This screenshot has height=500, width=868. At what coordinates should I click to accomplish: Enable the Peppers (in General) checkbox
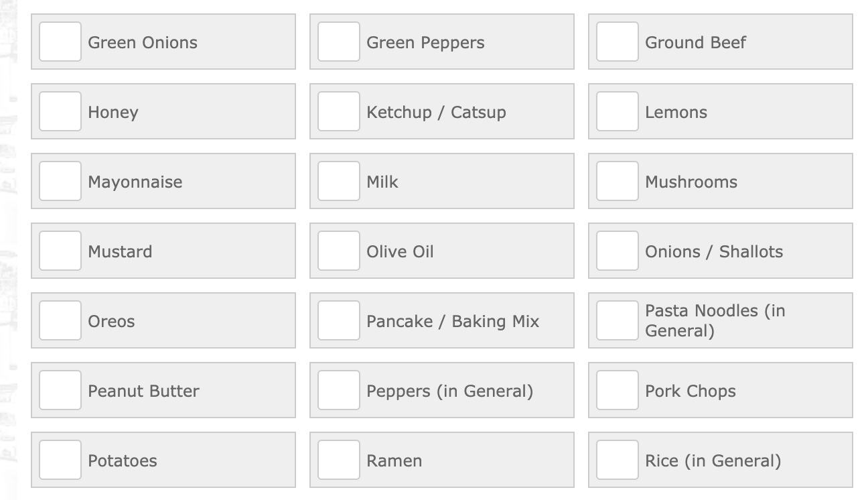[x=339, y=390]
